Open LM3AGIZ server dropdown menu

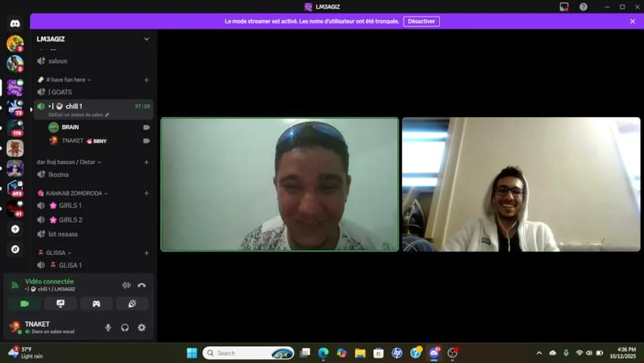[147, 39]
